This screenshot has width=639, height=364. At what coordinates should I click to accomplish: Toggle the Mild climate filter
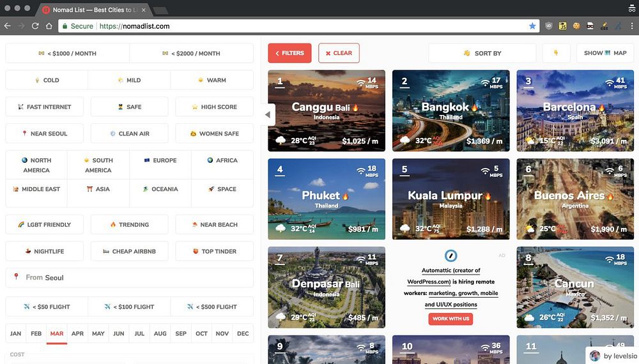point(129,80)
